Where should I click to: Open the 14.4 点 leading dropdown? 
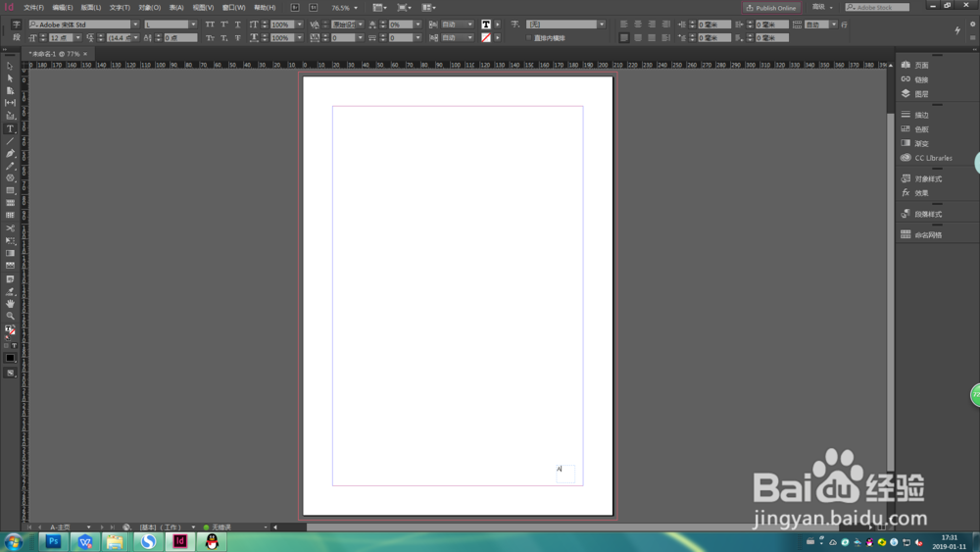[x=135, y=38]
